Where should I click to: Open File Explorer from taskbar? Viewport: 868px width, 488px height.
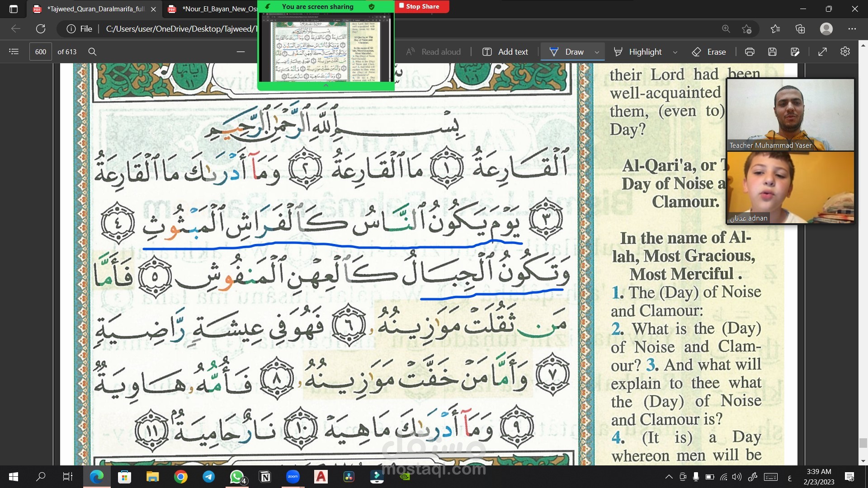pos(152,477)
